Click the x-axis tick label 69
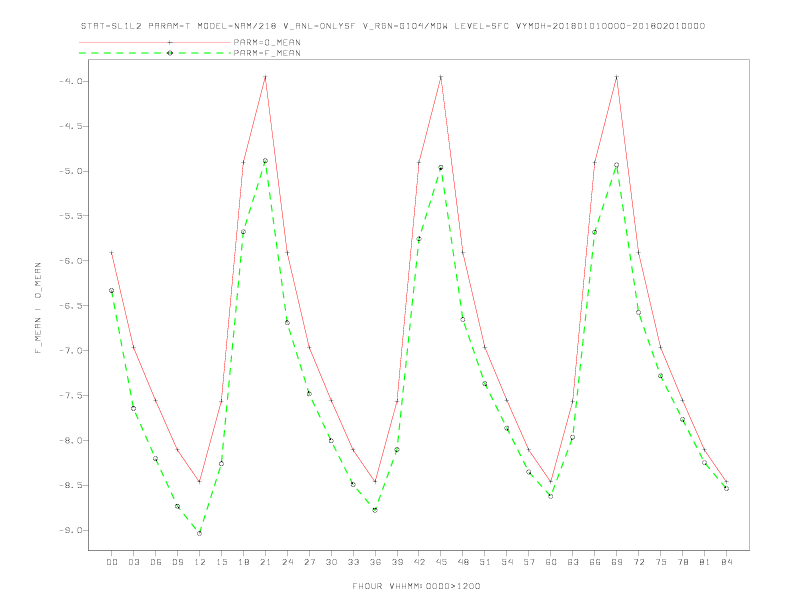 [x=617, y=562]
